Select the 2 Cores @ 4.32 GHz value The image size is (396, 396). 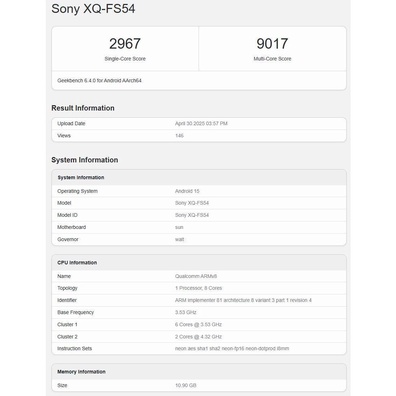[x=198, y=337]
